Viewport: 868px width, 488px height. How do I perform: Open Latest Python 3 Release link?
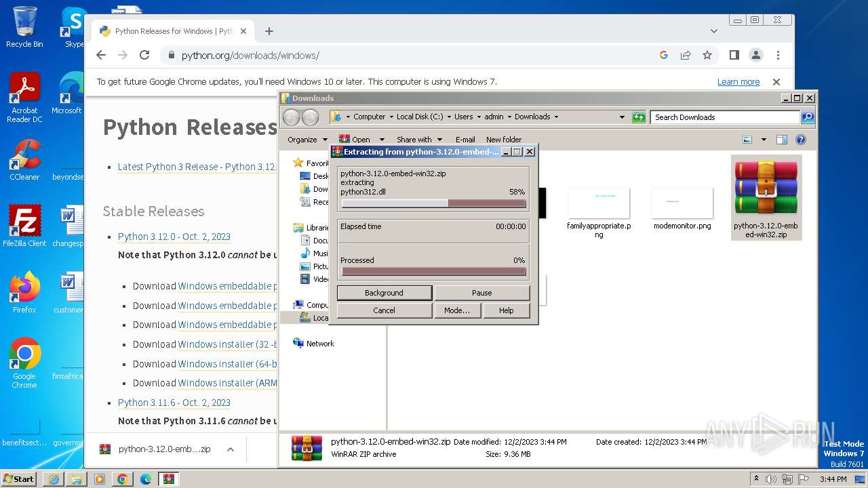pyautogui.click(x=197, y=167)
